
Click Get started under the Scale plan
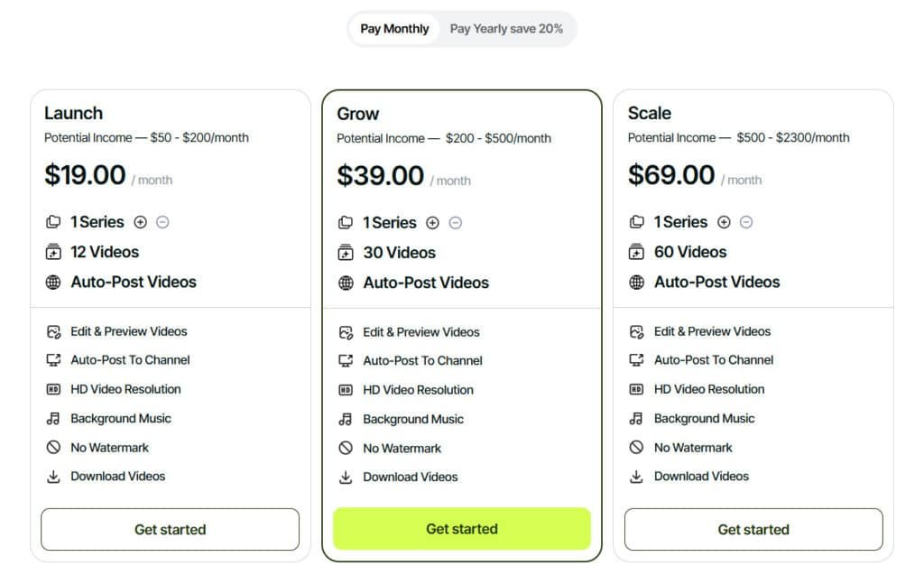[x=753, y=530]
